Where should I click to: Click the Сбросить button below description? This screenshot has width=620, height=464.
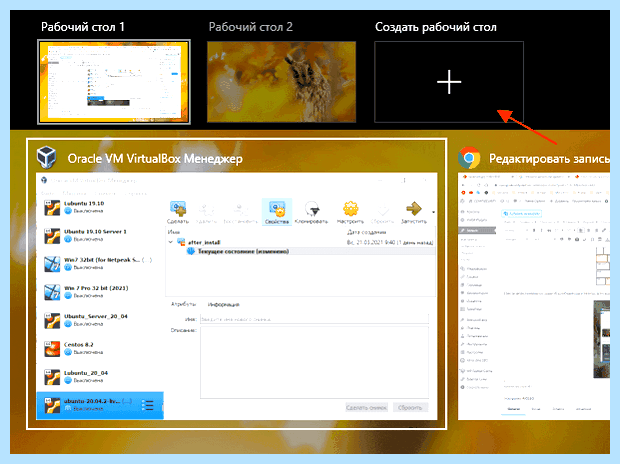click(x=410, y=407)
